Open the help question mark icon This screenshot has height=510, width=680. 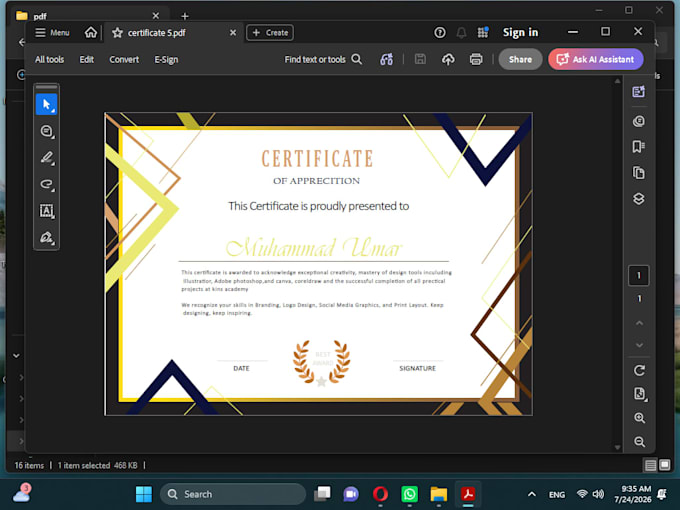pos(440,33)
